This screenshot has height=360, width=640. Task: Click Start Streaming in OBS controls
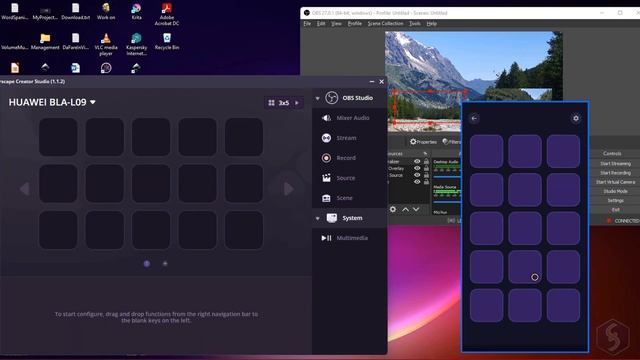click(x=615, y=164)
